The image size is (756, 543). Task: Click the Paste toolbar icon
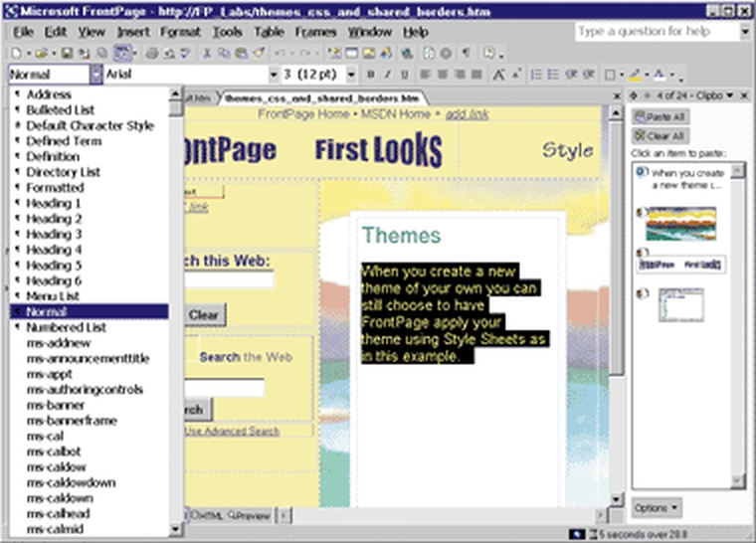click(241, 53)
